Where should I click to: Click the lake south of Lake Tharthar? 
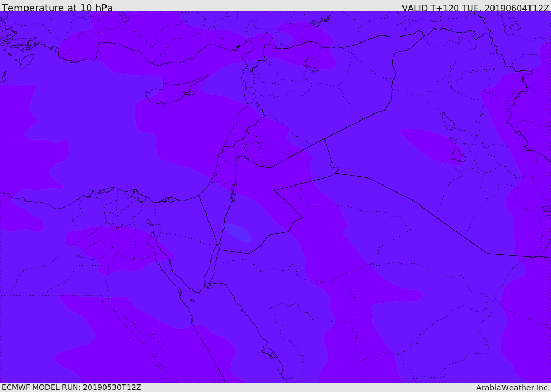coord(458,154)
